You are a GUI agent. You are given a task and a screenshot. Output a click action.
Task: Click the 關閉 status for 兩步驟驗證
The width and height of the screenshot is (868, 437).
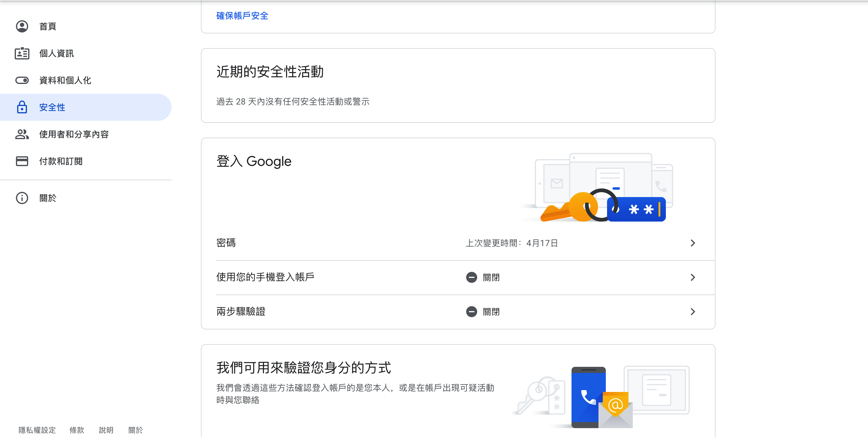pyautogui.click(x=491, y=312)
